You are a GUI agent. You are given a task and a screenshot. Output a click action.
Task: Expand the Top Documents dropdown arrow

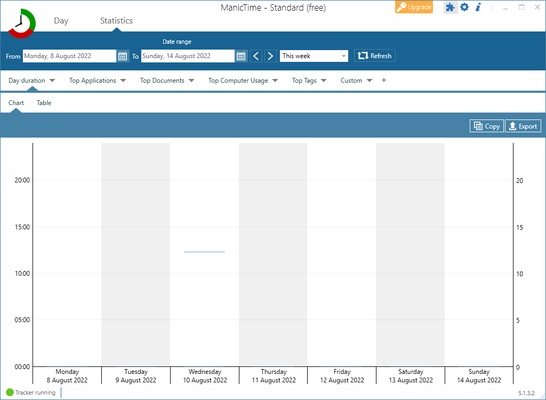191,80
